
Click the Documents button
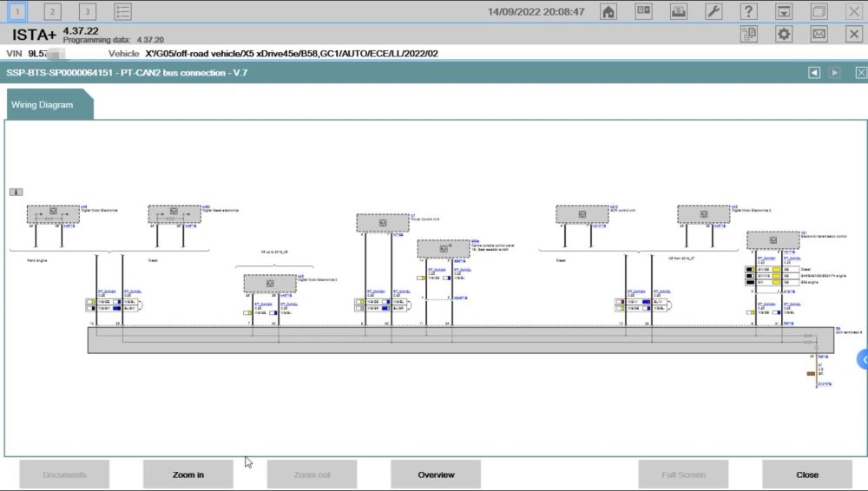64,475
